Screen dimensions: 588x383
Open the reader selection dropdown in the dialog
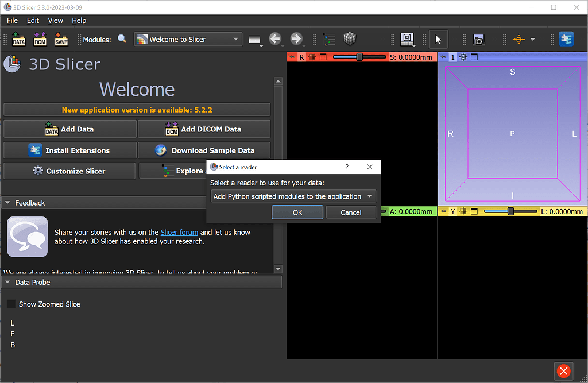pyautogui.click(x=370, y=196)
